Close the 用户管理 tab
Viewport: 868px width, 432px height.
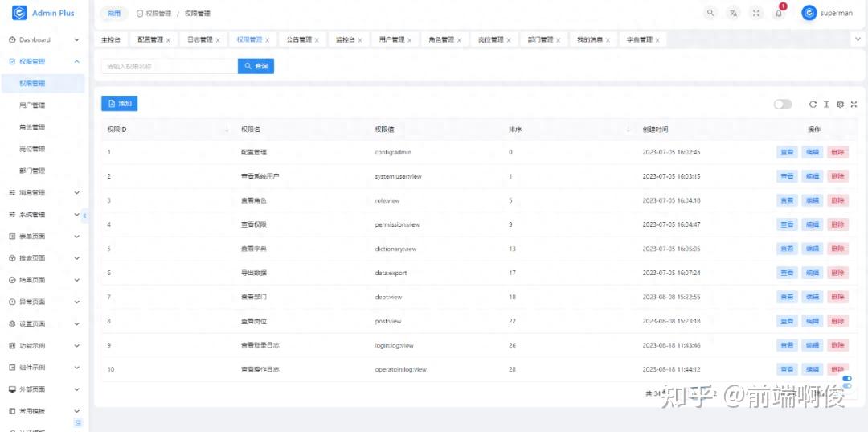click(x=410, y=40)
